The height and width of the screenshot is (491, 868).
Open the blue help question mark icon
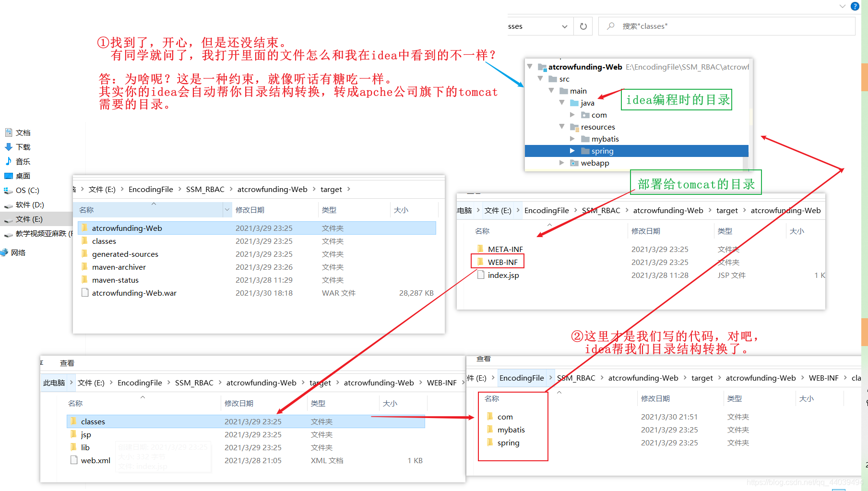(855, 6)
